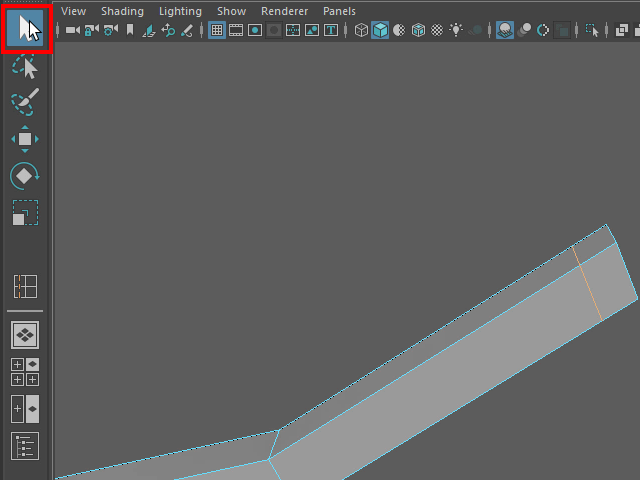Enable Wireframe shading mode

point(361,30)
